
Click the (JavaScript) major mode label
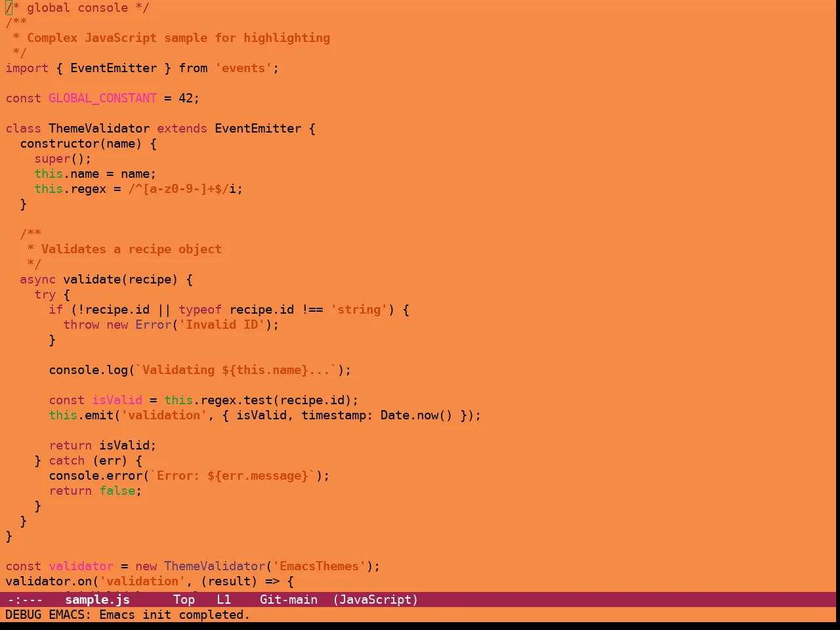tap(375, 600)
